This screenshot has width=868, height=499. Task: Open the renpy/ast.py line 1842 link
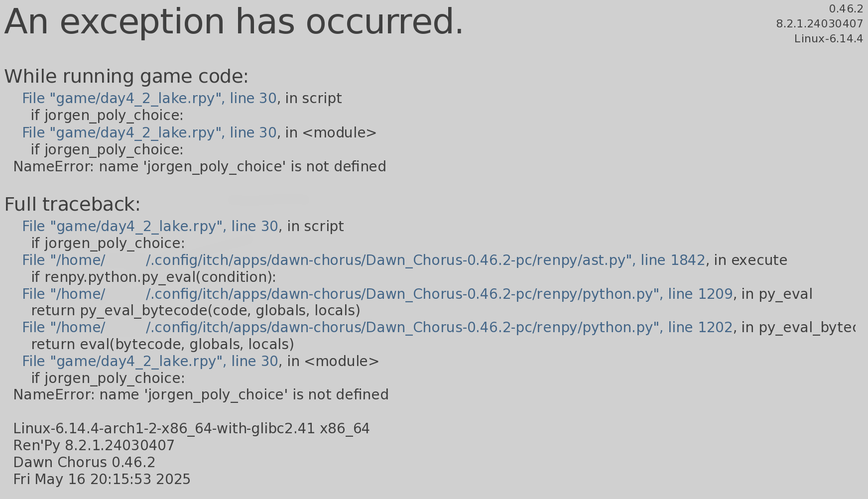point(364,260)
